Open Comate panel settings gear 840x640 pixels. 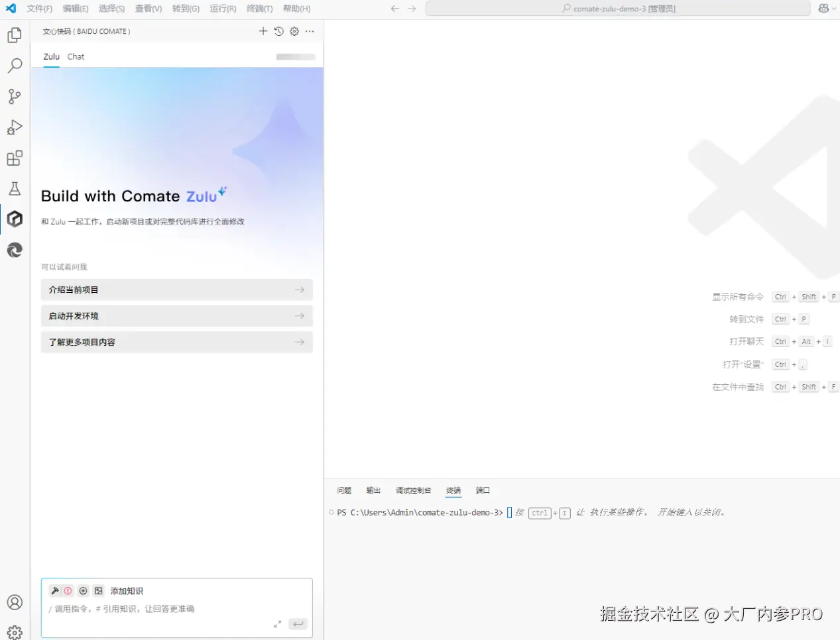pyautogui.click(x=294, y=31)
